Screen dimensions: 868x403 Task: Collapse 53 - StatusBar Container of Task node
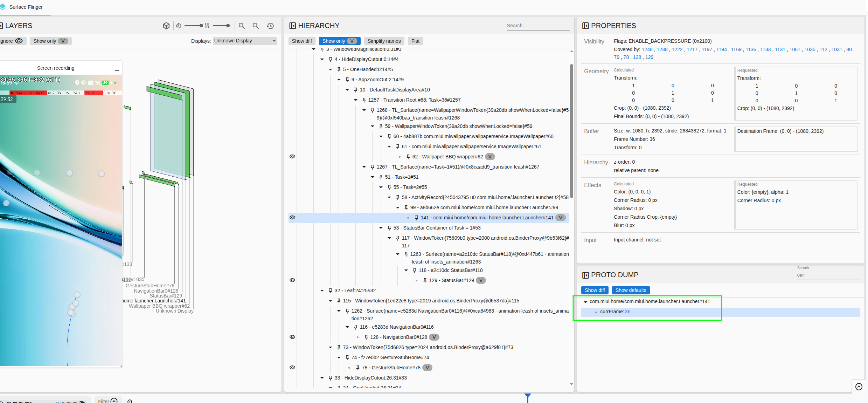(x=381, y=228)
